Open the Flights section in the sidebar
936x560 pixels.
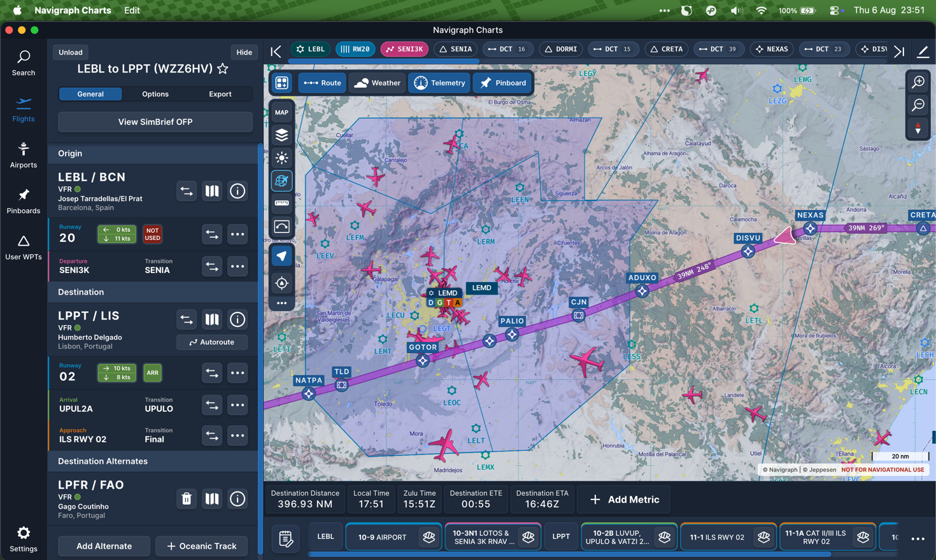point(24,109)
